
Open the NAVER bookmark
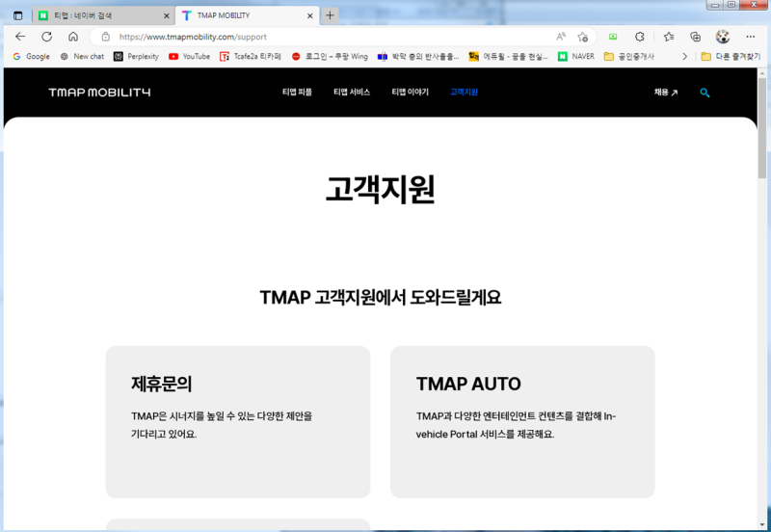576,57
